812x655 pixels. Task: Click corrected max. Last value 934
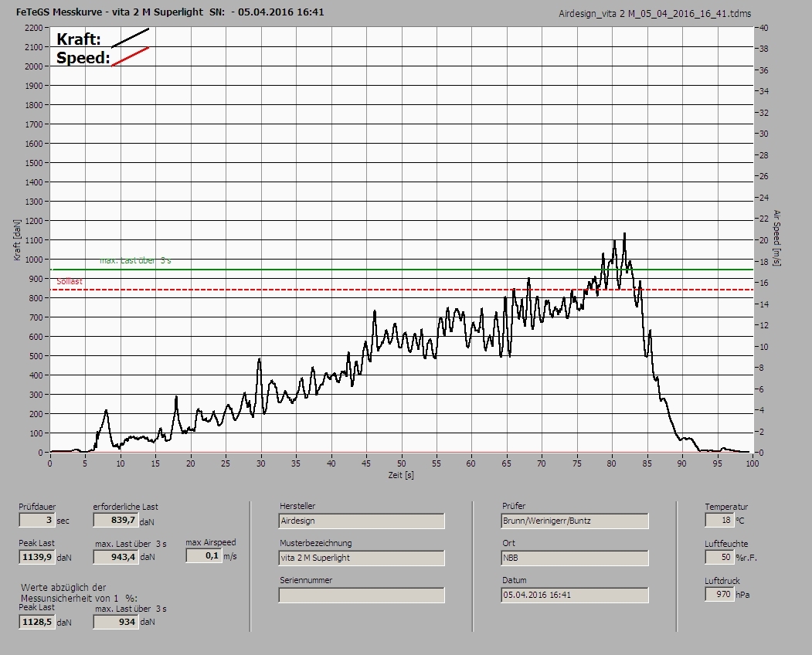click(x=115, y=622)
